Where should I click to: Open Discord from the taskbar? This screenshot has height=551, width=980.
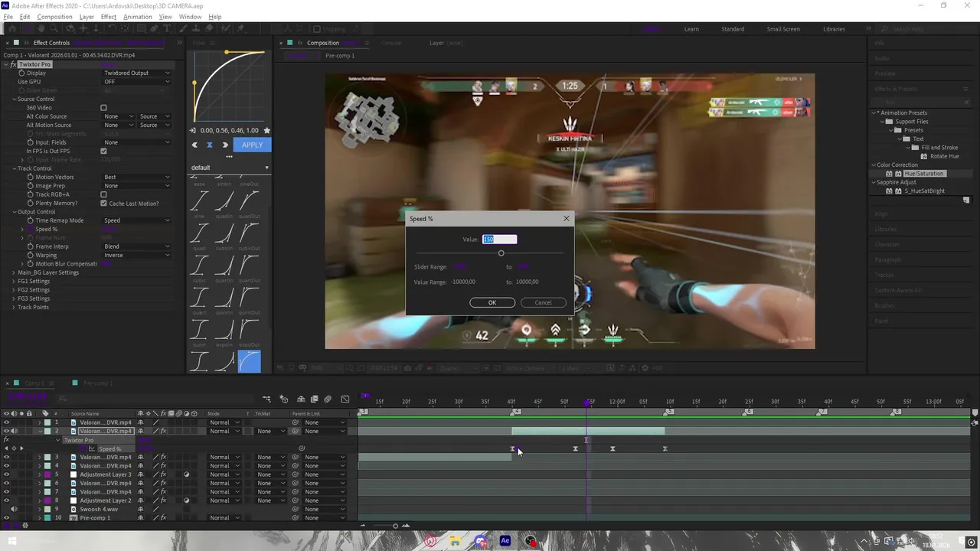(481, 541)
